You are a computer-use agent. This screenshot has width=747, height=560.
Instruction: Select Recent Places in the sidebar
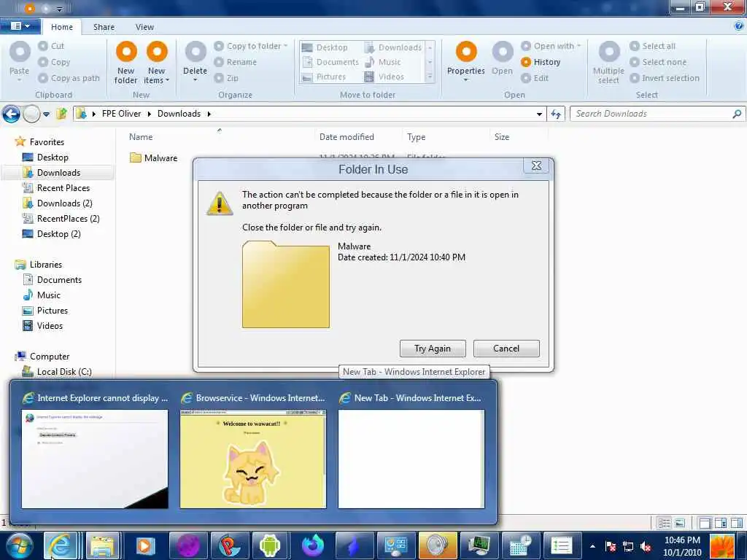point(56,187)
